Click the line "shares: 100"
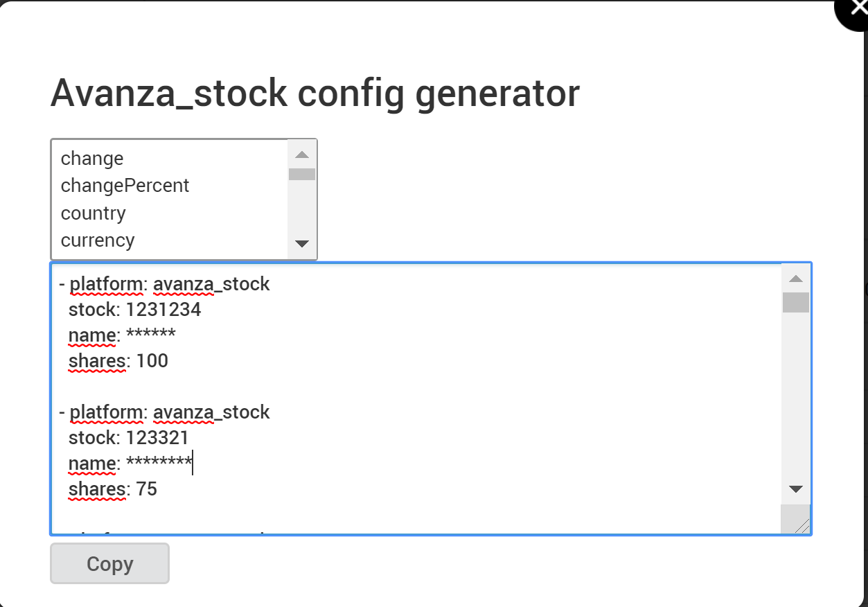The image size is (868, 607). click(x=117, y=360)
